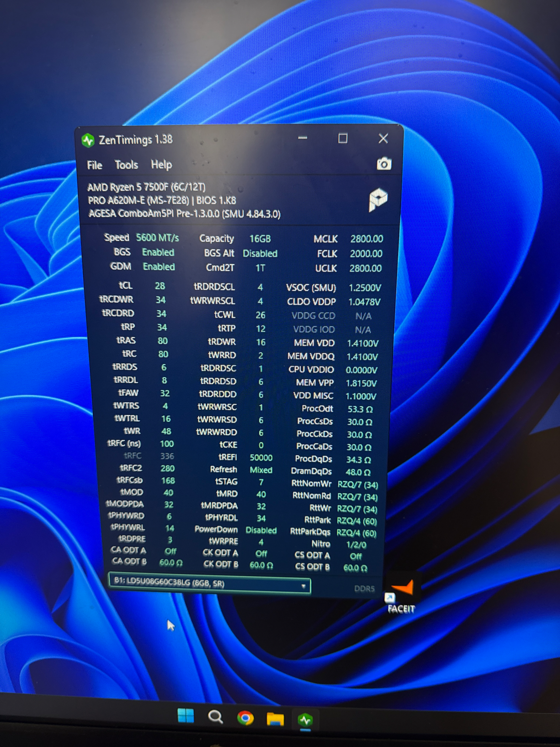This screenshot has width=560, height=747.
Task: Expand the memory module dropdown arrow
Action: [x=303, y=586]
